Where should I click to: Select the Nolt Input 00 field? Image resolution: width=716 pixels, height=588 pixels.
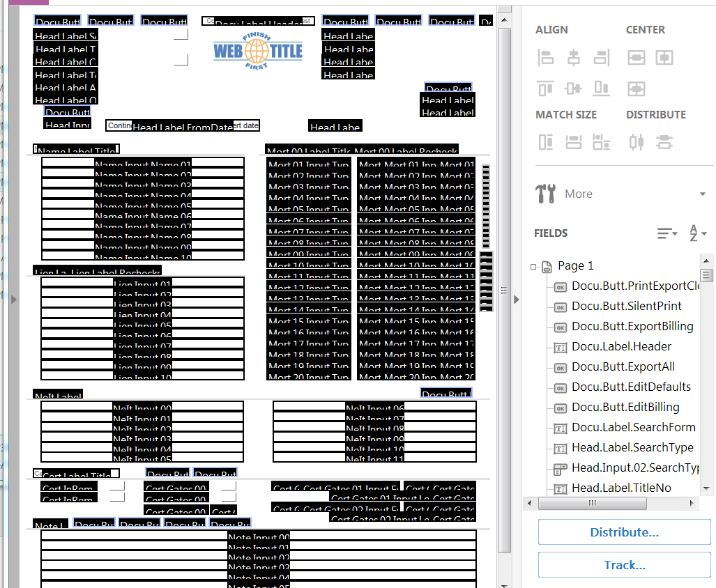[x=142, y=406]
